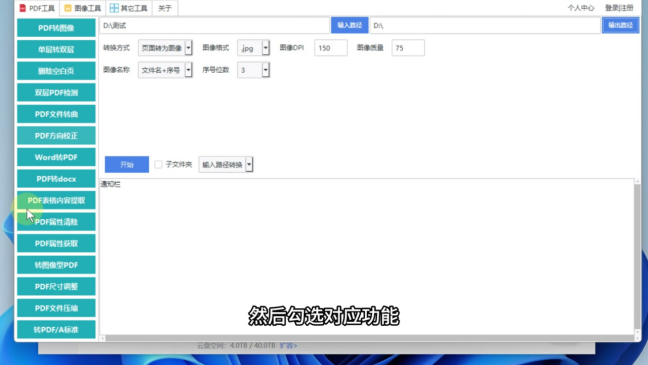Expand the 输入路径转换 dropdown
648x365 pixels.
pos(226,165)
